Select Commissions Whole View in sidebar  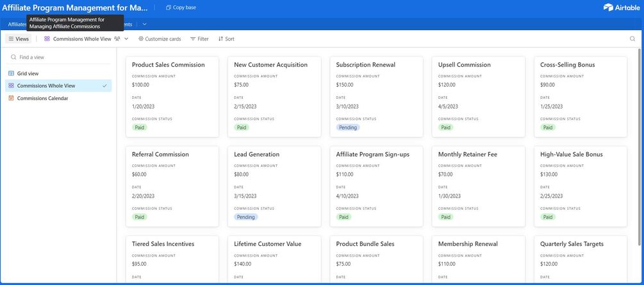coord(46,86)
